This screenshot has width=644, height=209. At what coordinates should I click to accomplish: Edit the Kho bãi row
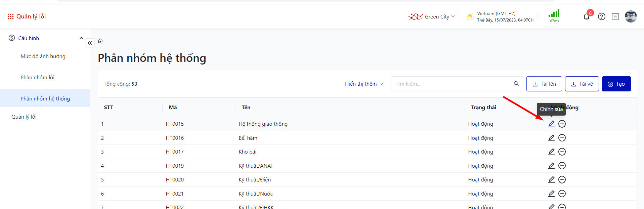[551, 152]
